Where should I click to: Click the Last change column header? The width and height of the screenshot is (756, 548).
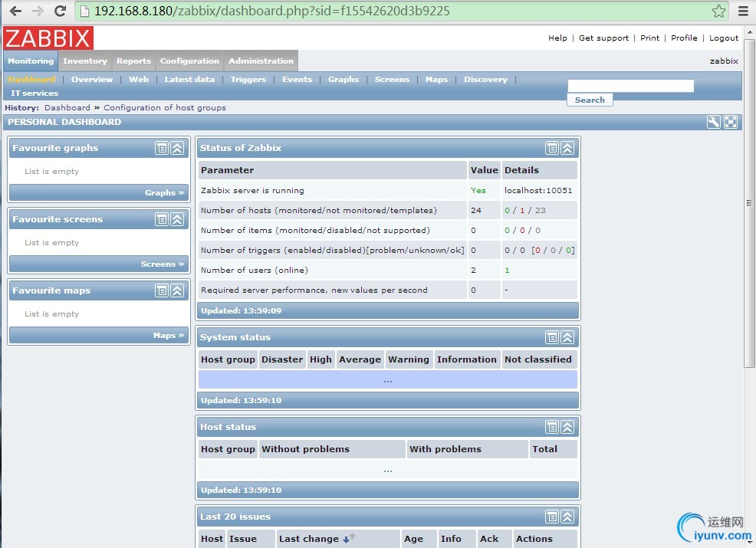coord(309,539)
